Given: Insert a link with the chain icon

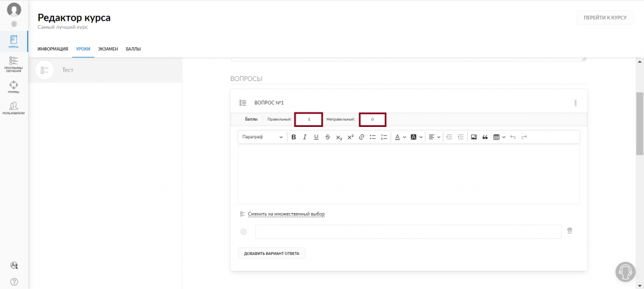Looking at the screenshot, I should (362, 137).
